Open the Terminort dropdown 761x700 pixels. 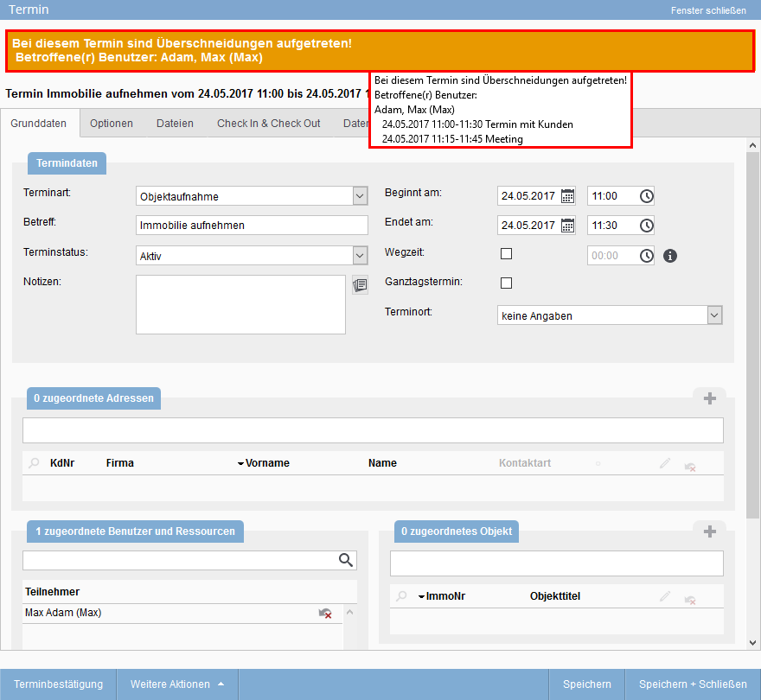714,315
